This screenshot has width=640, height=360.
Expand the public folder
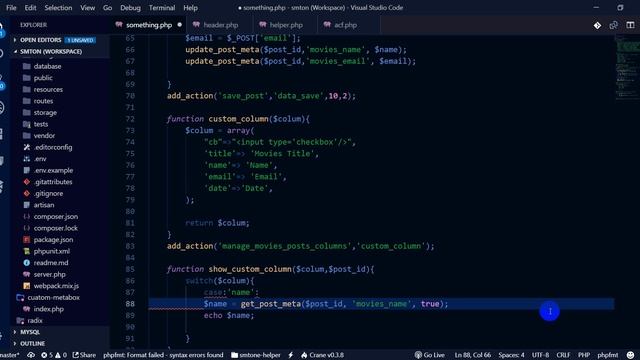[x=43, y=78]
